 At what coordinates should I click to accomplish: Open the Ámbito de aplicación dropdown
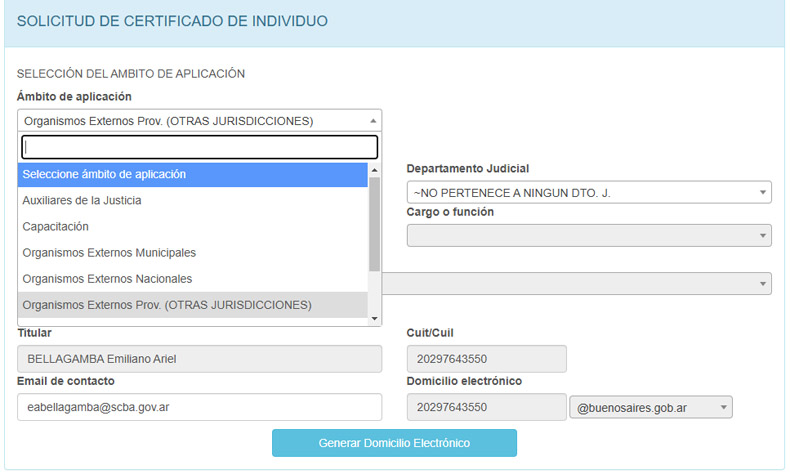(199, 121)
